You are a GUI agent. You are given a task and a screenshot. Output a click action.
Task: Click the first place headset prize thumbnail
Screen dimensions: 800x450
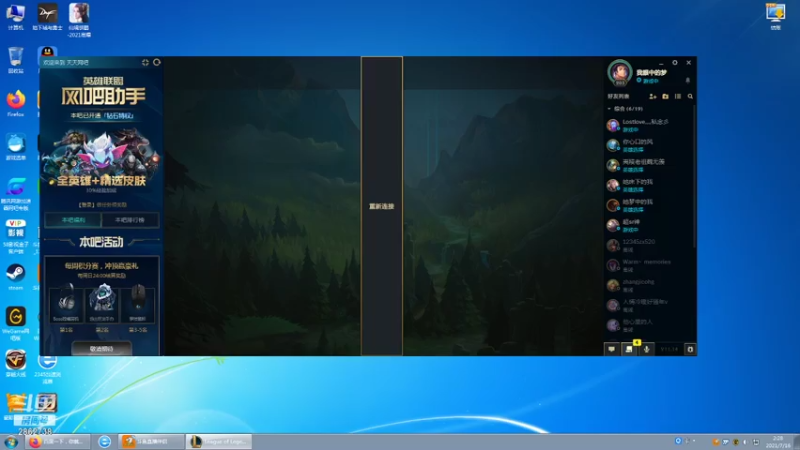tap(66, 303)
